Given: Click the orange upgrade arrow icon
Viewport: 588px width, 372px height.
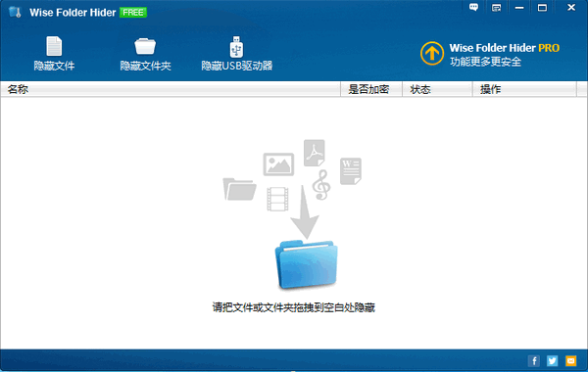Looking at the screenshot, I should (432, 53).
